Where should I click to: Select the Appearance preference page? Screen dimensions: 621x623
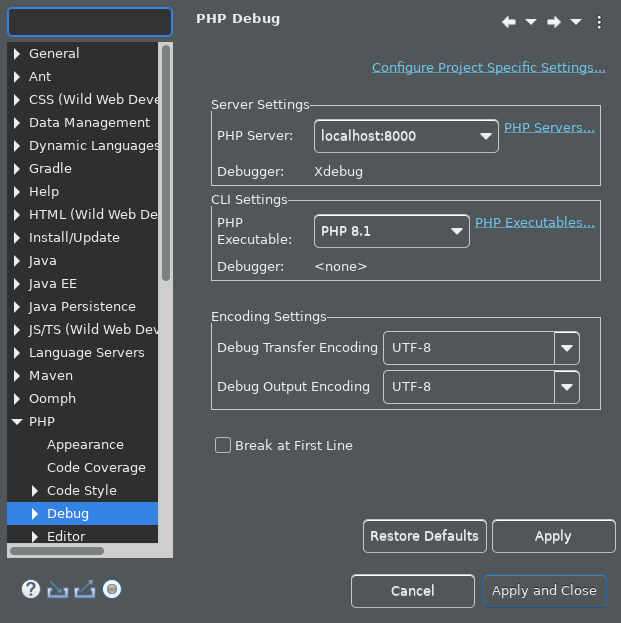(x=85, y=445)
